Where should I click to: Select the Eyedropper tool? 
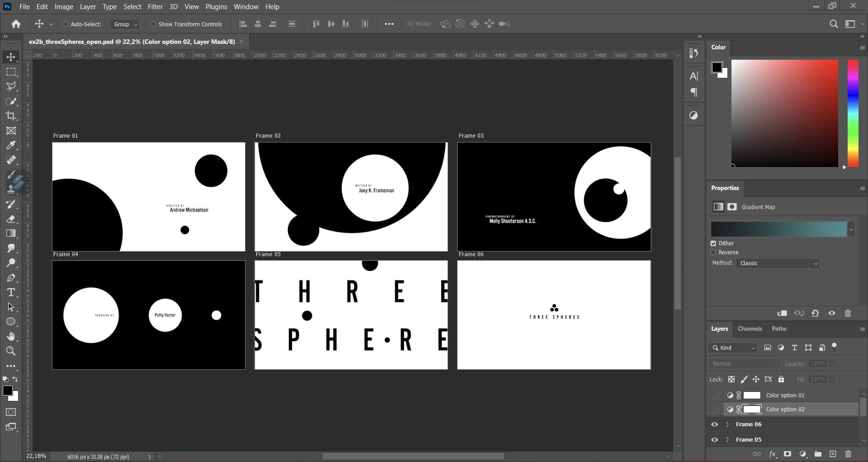click(11, 145)
